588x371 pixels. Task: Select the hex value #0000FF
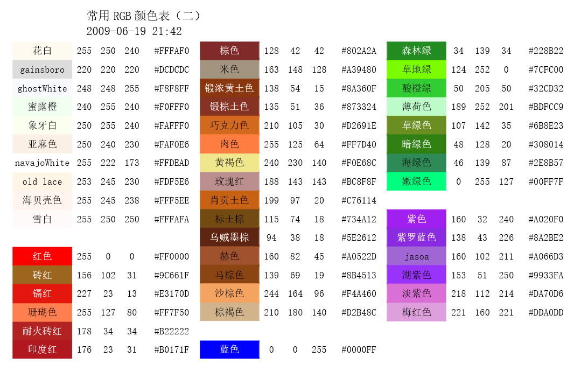(x=358, y=349)
